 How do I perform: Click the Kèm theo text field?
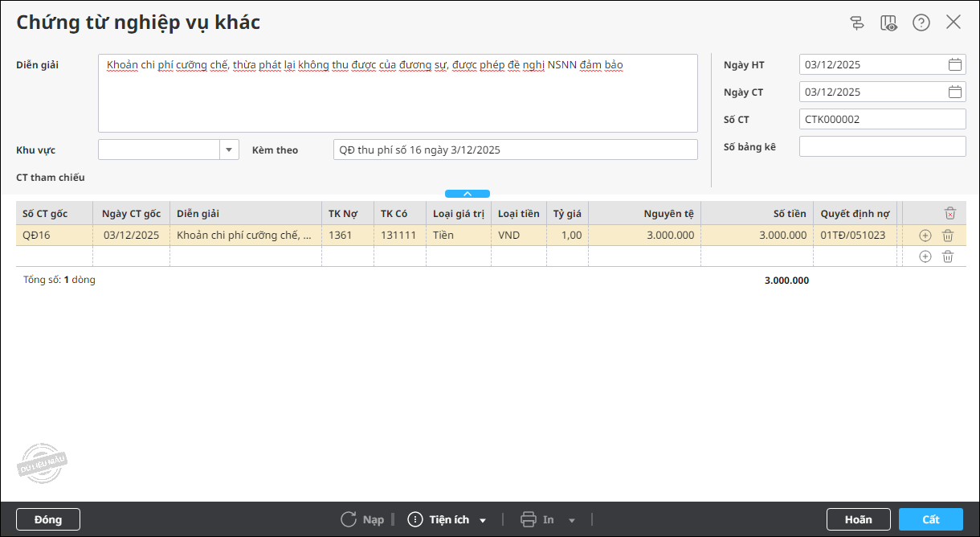tap(516, 150)
